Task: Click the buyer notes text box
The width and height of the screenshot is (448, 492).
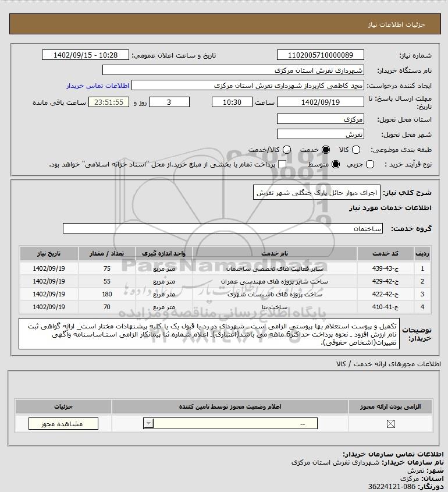Action: click(x=209, y=334)
